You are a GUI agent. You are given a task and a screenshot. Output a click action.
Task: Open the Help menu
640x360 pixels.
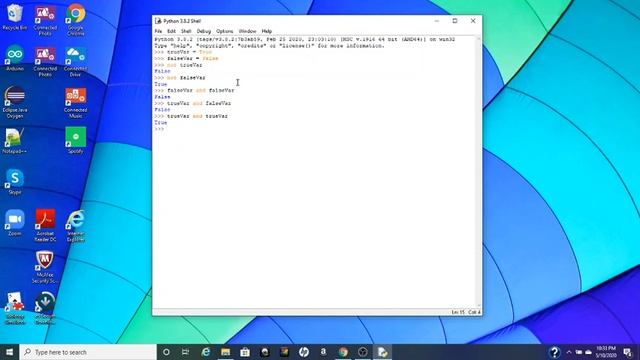click(x=267, y=31)
